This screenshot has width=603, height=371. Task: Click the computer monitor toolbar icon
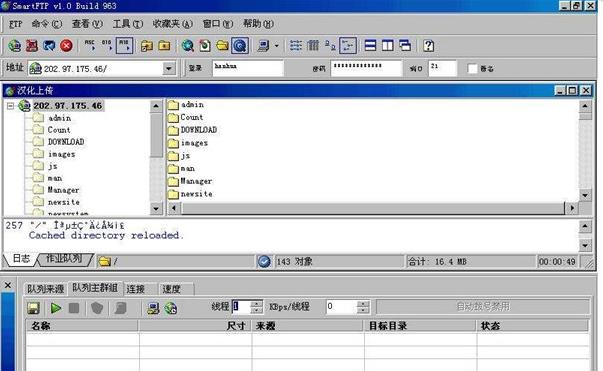(263, 46)
